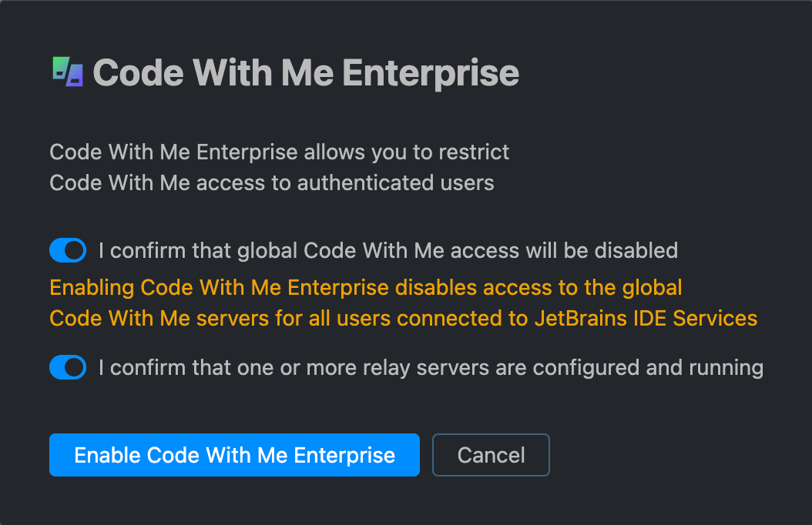The width and height of the screenshot is (812, 525).
Task: Cancel the enterprise enablement dialog
Action: [491, 455]
